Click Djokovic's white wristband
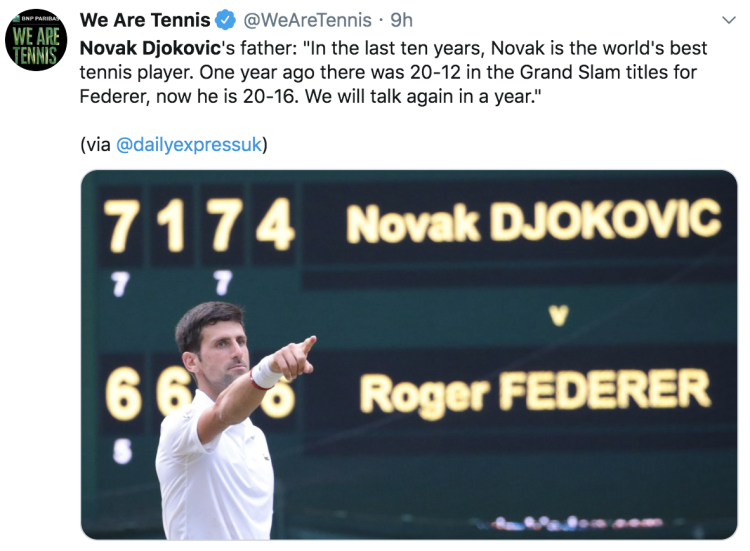Viewport: 750px width, 551px height. pos(265,374)
